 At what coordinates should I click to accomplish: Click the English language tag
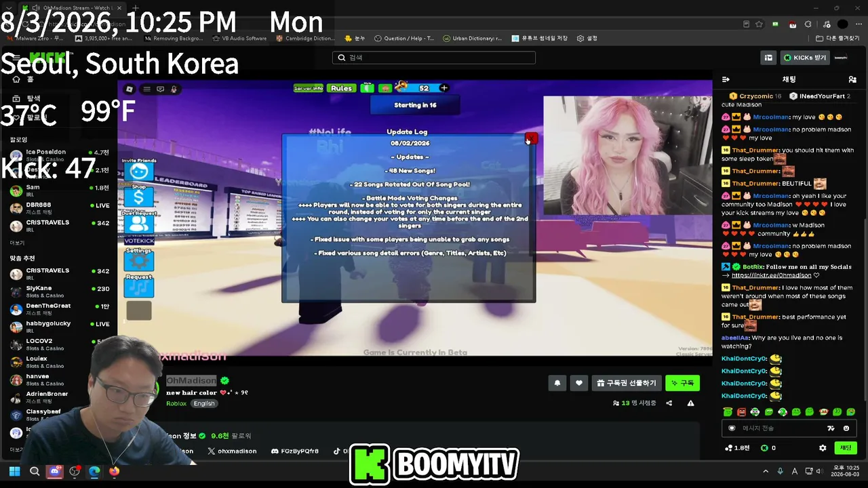pyautogui.click(x=203, y=403)
